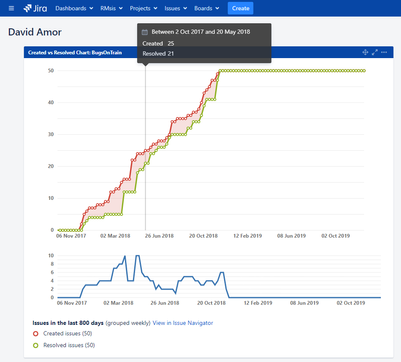401x362 pixels.
Task: Open gadget options three-dot menu
Action: pos(384,52)
